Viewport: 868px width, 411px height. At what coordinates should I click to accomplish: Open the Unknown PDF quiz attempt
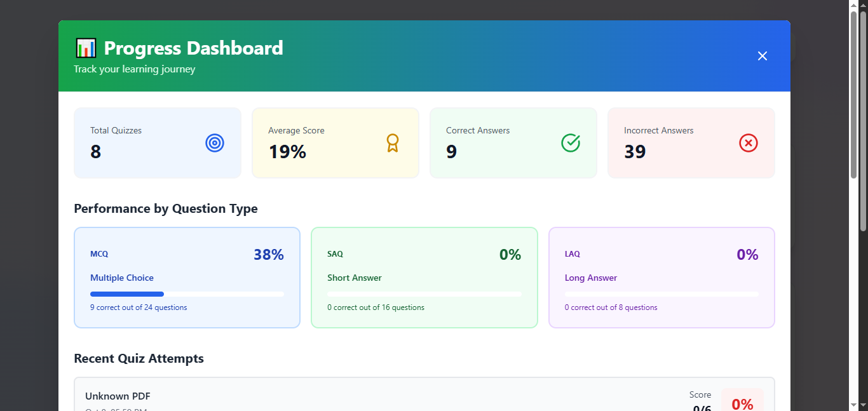[x=424, y=394]
